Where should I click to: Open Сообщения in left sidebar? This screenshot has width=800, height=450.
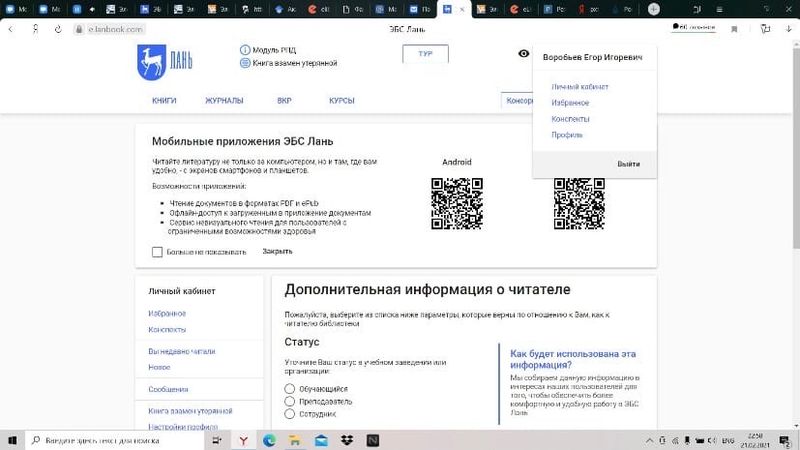tap(168, 389)
